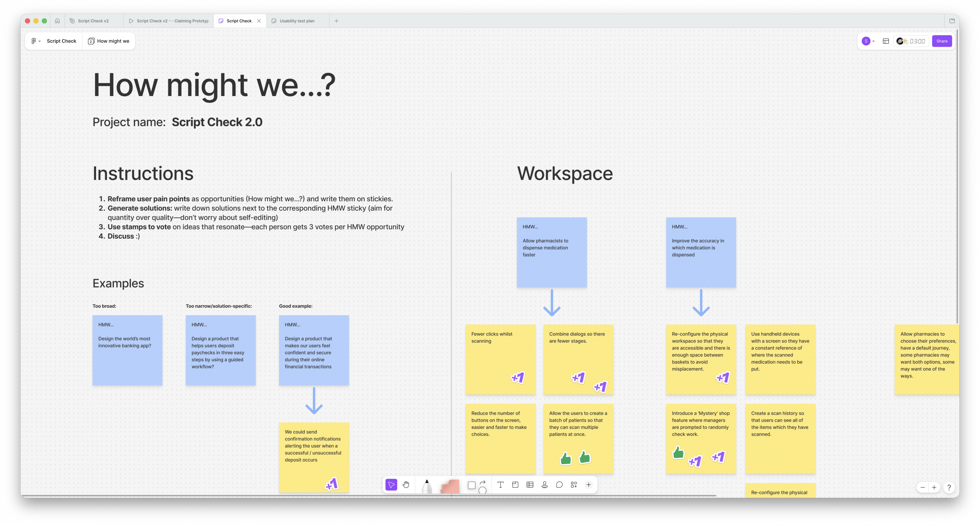
Task: Select the 'Improve the accuracy' blue sticky
Action: tap(701, 253)
